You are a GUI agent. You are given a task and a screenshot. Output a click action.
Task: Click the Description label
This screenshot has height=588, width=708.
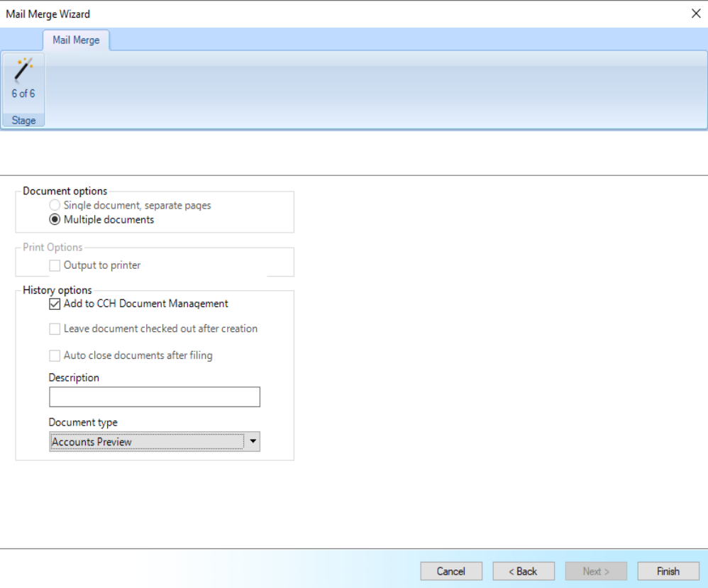click(x=74, y=377)
